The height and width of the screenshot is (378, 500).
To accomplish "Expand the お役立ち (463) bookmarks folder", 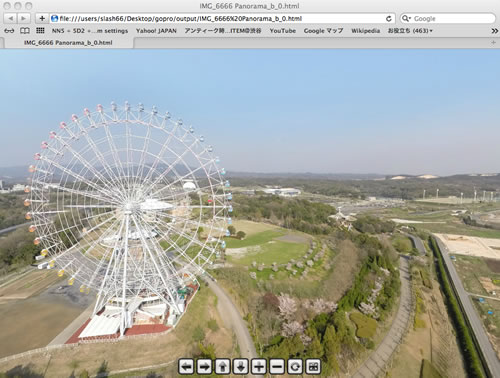I will (410, 31).
